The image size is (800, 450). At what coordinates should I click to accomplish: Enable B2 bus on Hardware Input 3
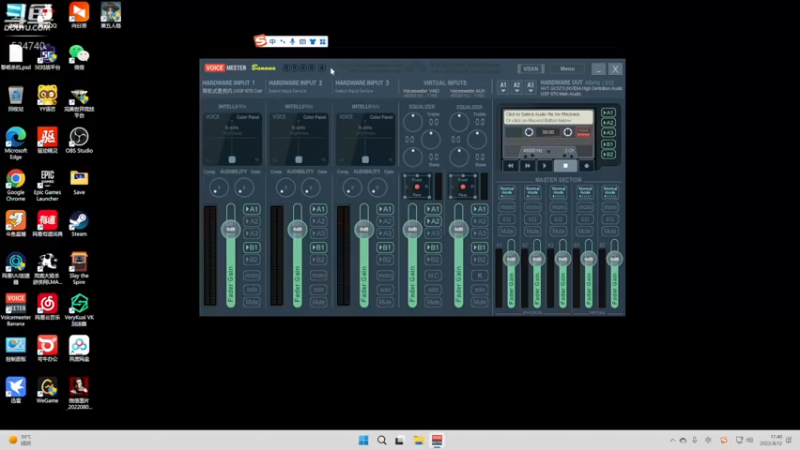coord(385,260)
